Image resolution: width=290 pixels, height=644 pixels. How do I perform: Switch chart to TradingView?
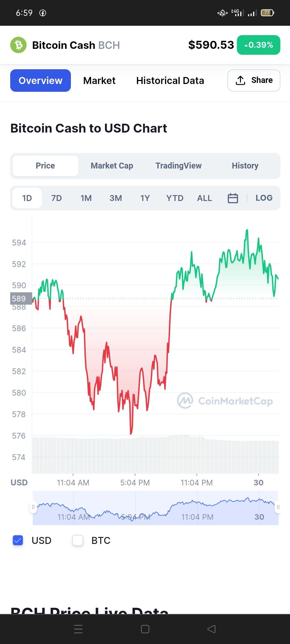[179, 166]
